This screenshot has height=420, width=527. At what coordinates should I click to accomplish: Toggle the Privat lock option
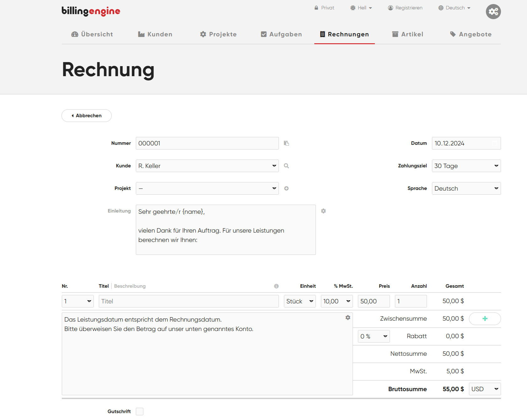coord(324,8)
